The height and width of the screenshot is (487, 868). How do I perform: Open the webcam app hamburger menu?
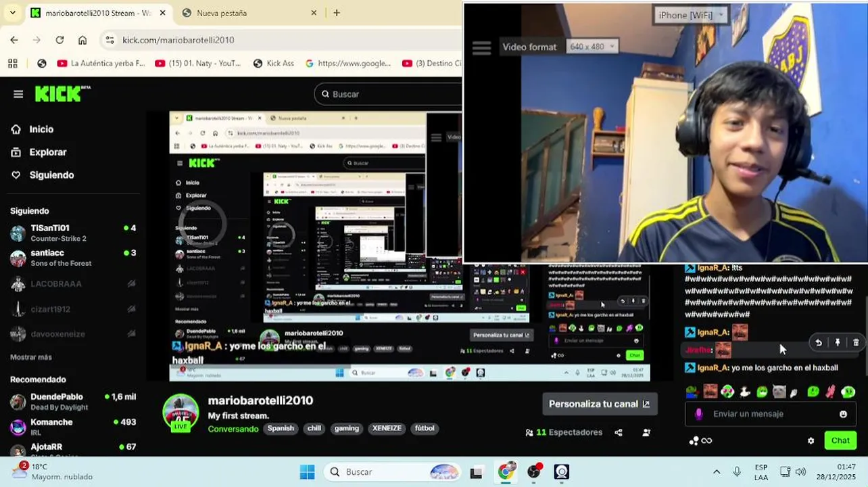pos(481,47)
